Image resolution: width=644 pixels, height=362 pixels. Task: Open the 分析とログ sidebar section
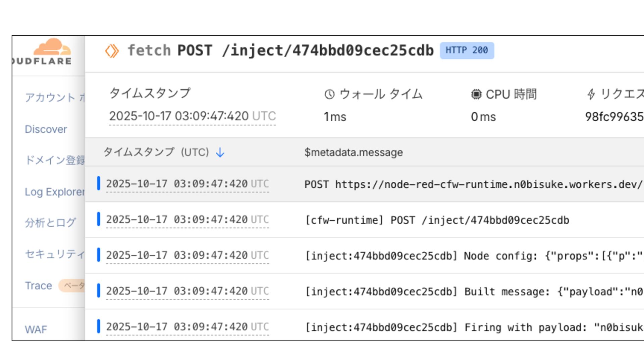[50, 223]
